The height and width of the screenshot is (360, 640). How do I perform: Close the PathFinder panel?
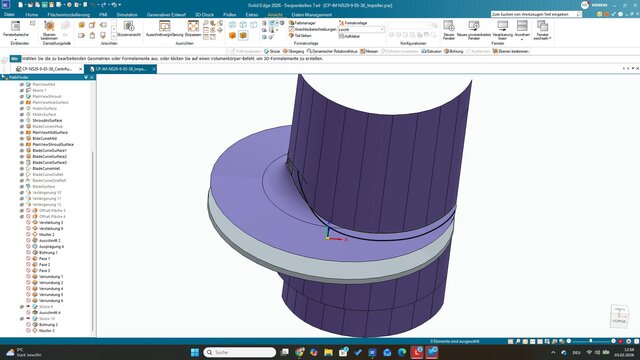pos(92,77)
